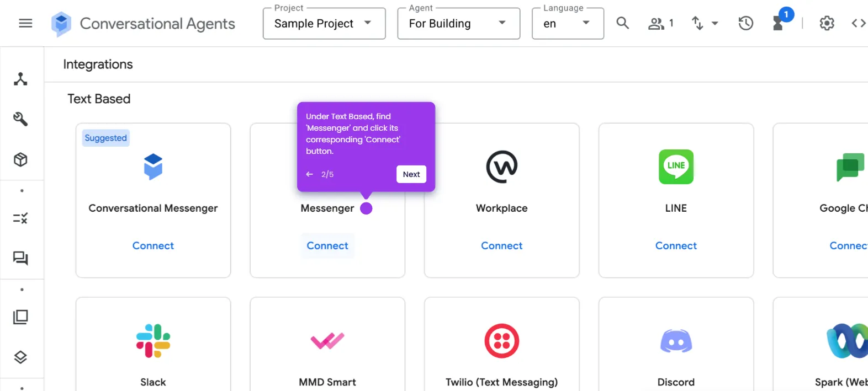Screen dimensions: 868x391
Task: Open the conversation chat icon in sidebar
Action: coord(20,258)
